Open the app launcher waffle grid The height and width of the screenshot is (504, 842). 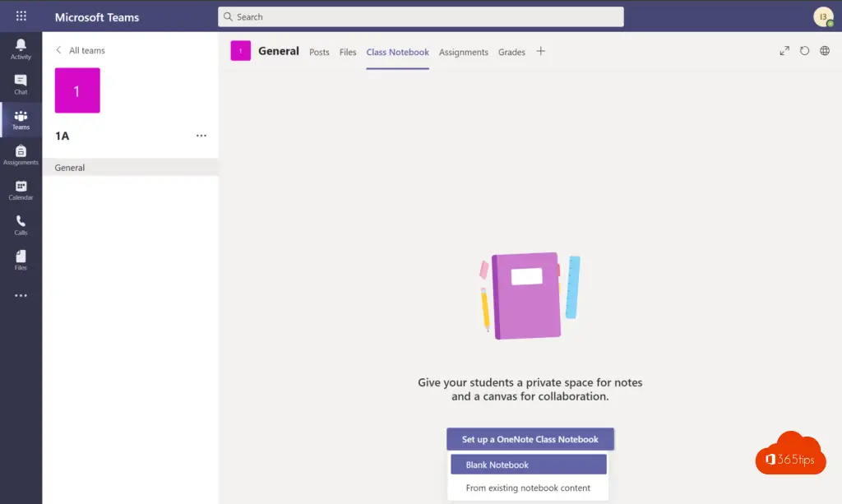(x=21, y=16)
